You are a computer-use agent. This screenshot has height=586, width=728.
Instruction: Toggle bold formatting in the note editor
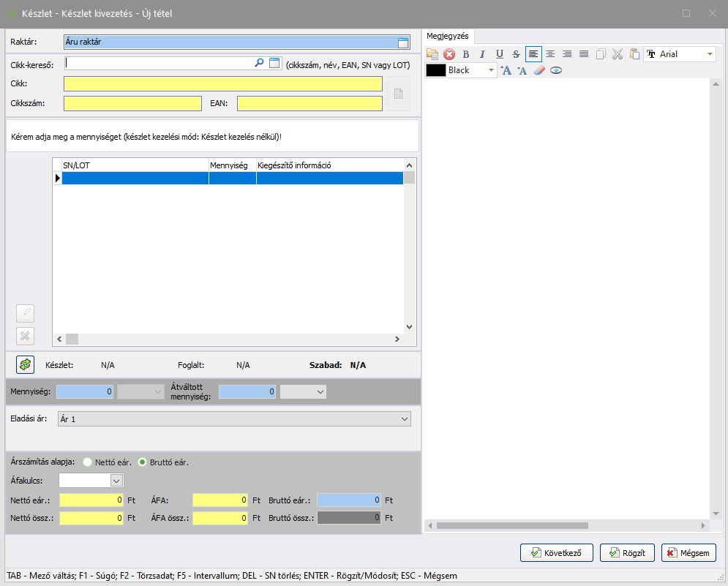466,54
